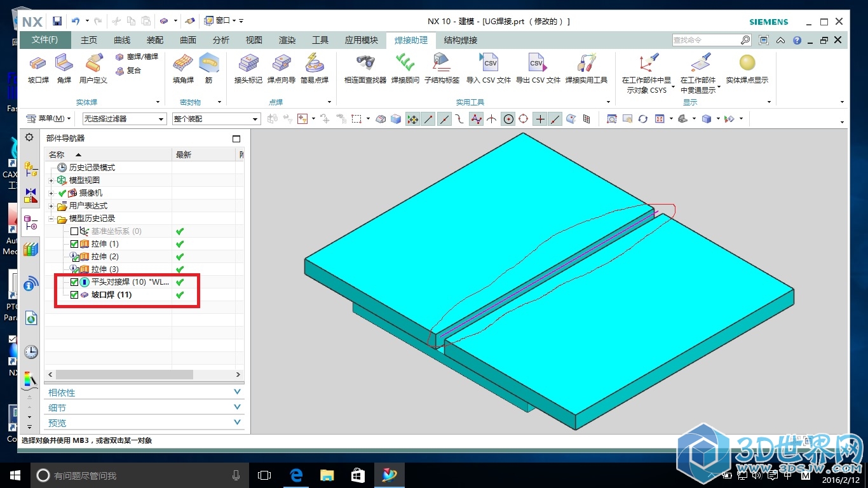This screenshot has width=868, height=488.
Task: Choose the 复合 compound weld tool
Action: point(128,71)
